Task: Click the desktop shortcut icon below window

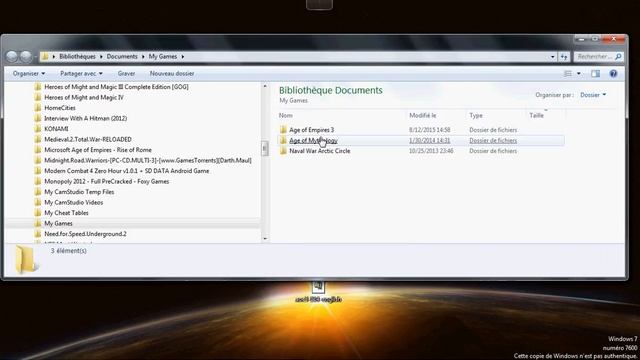Action: coord(318,287)
